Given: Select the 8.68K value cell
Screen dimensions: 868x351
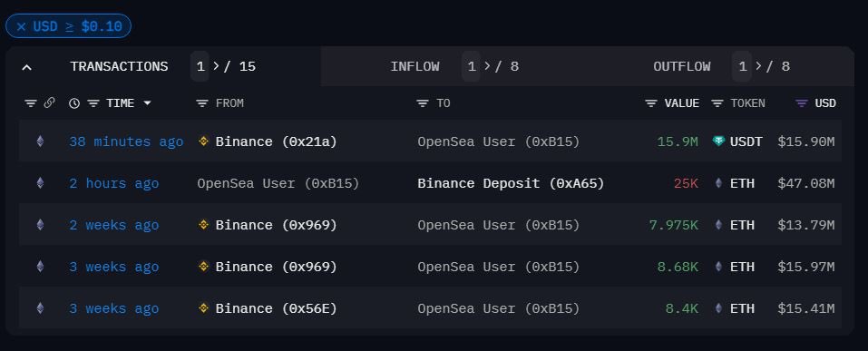Looking at the screenshot, I should tap(678, 267).
